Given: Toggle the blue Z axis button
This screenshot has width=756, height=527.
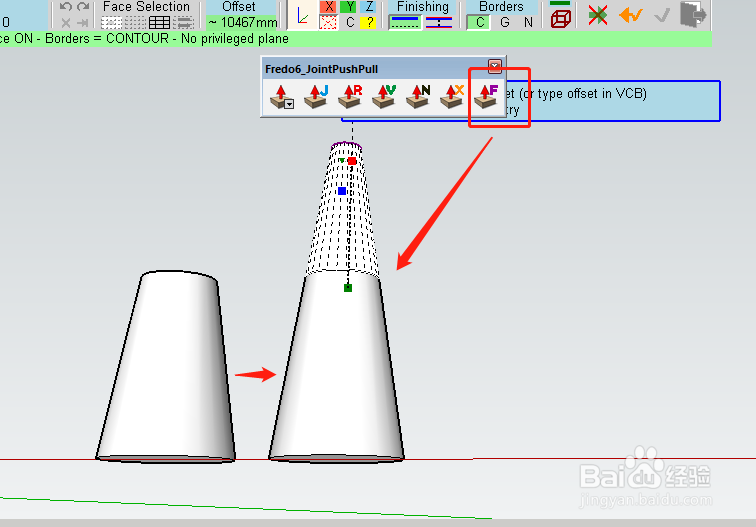Looking at the screenshot, I should (368, 7).
